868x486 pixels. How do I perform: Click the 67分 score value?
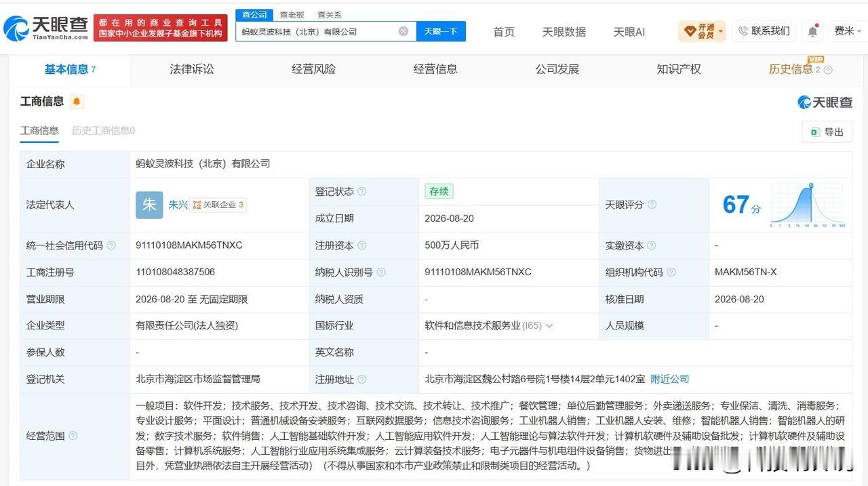741,205
